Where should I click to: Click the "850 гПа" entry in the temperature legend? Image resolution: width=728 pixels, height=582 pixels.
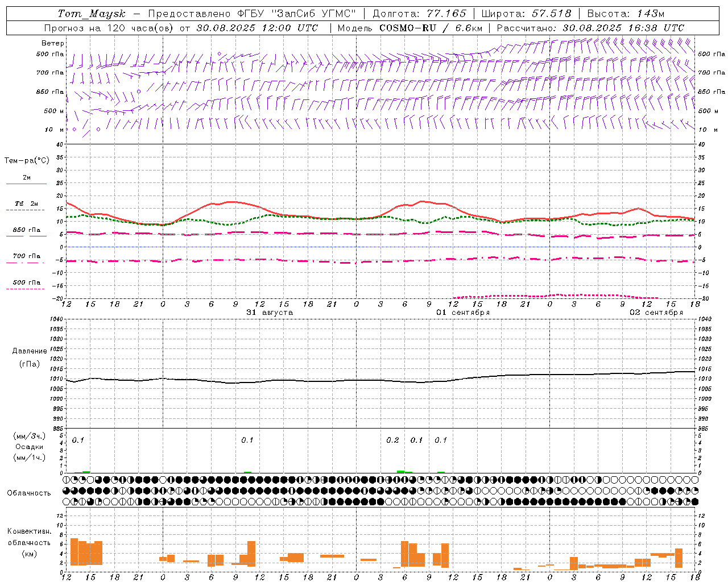coord(27,230)
